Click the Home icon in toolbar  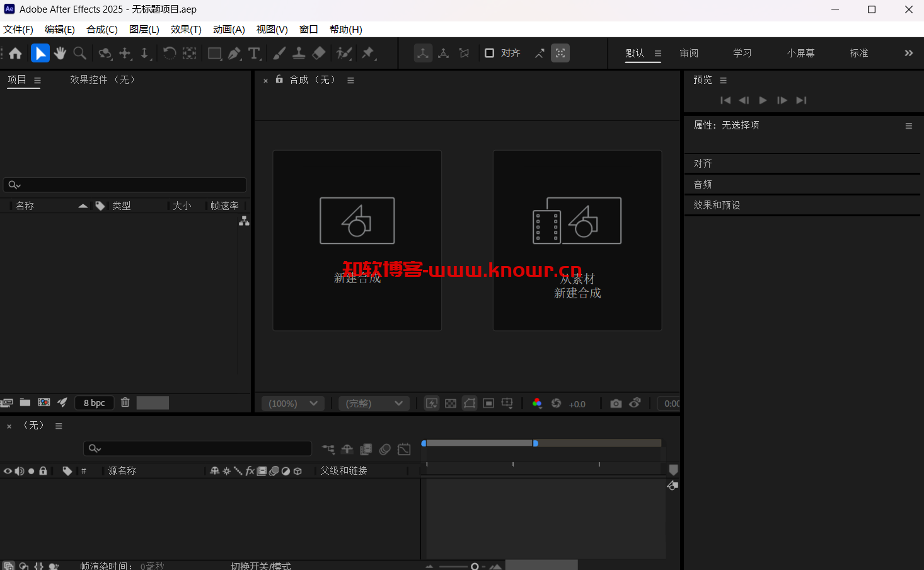coord(15,54)
